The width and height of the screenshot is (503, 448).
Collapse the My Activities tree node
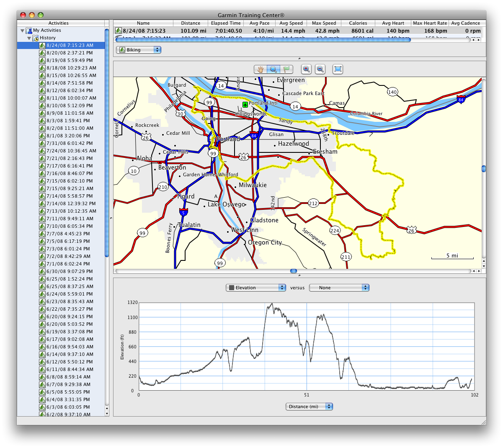tap(23, 31)
